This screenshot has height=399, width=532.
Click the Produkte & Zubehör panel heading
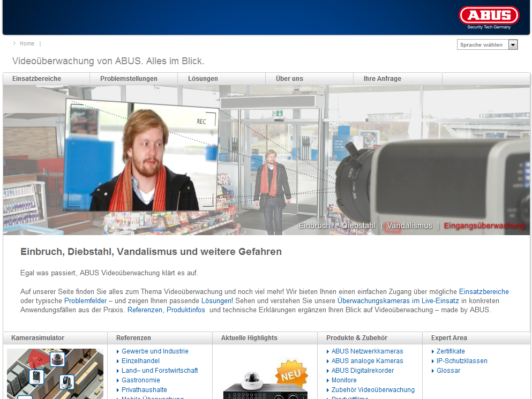357,338
